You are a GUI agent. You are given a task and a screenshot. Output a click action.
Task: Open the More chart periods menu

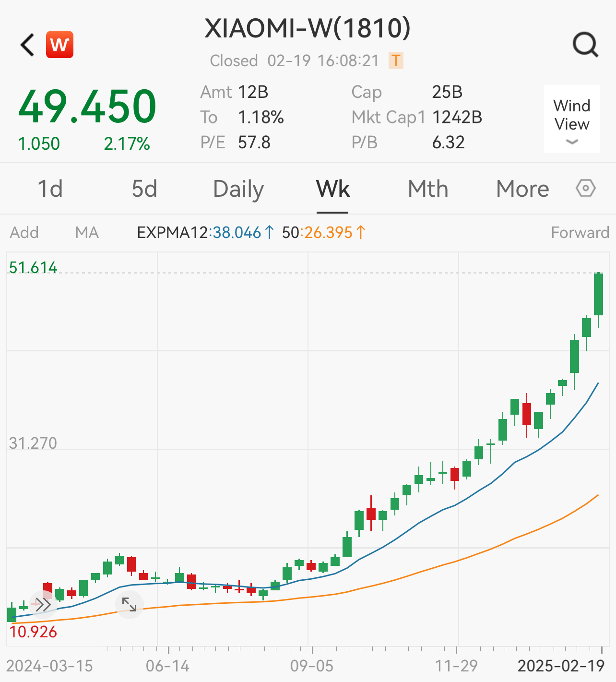tap(522, 189)
